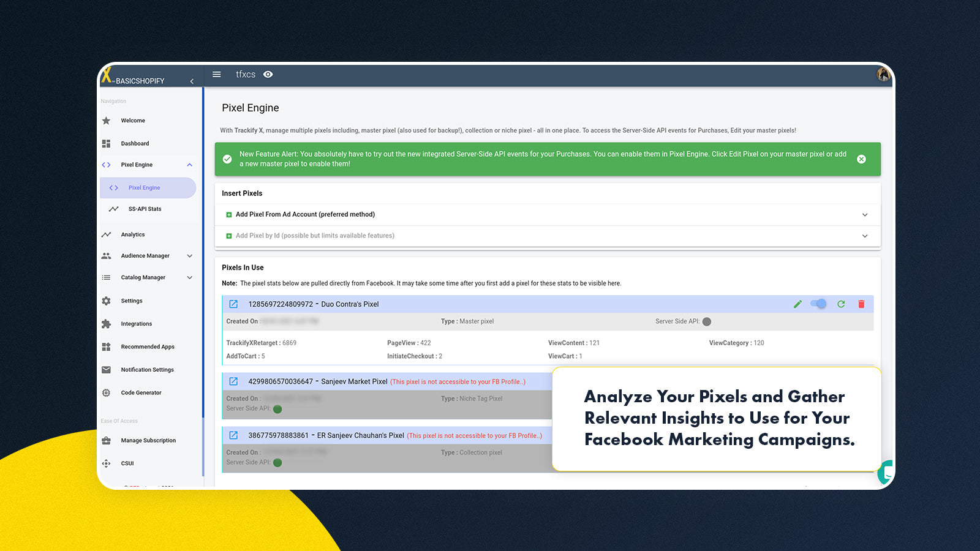Go to Dashboard in the sidebar
980x551 pixels.
[x=135, y=143]
